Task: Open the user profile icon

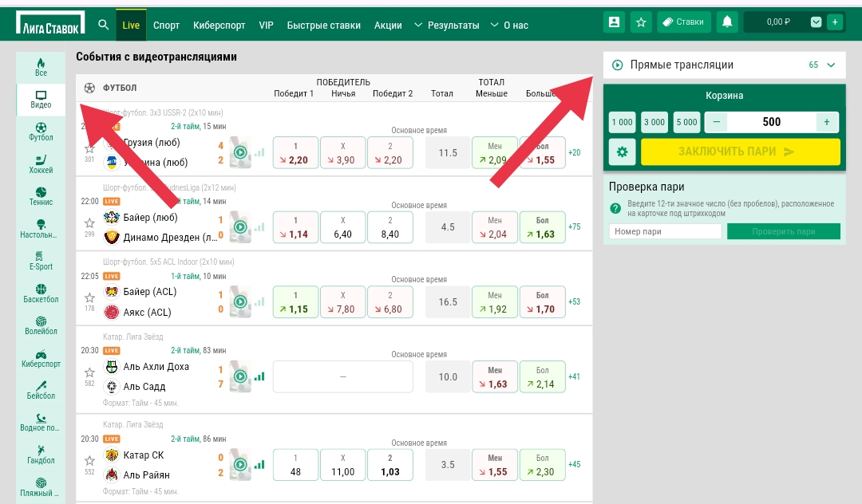Action: tap(613, 22)
